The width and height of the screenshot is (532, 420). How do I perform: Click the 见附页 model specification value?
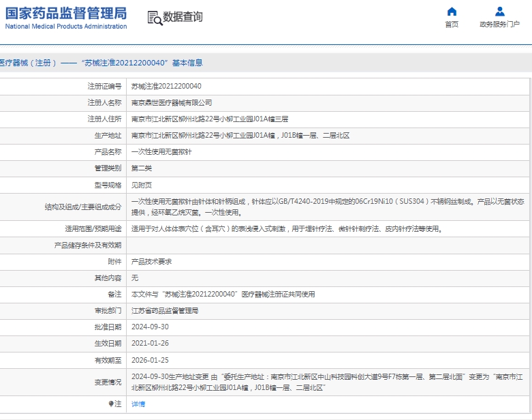tap(142, 185)
